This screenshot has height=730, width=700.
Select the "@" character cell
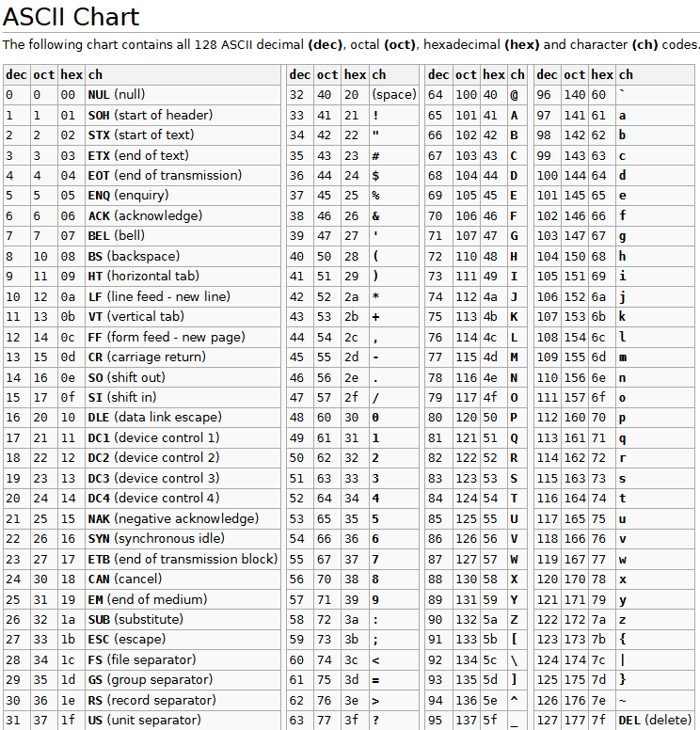coord(517,94)
